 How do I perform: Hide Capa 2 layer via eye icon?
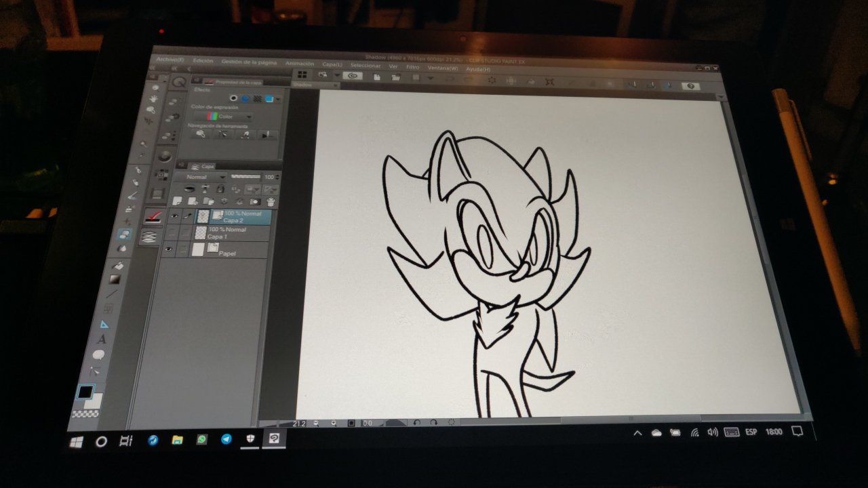click(x=174, y=216)
